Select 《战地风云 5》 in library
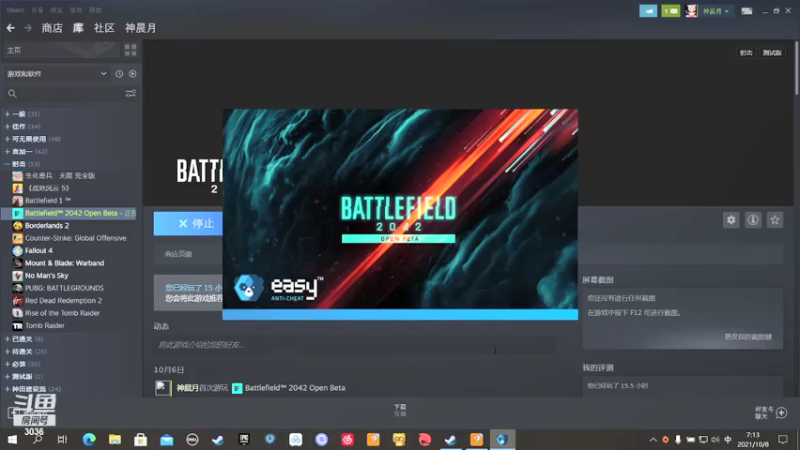800x450 pixels. pos(47,188)
